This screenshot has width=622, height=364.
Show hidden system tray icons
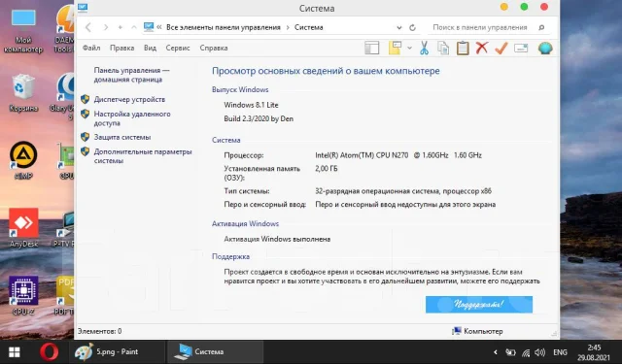pyautogui.click(x=495, y=352)
